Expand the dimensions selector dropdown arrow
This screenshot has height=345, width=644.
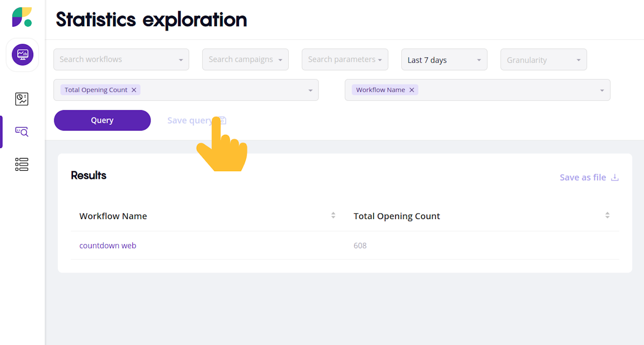coord(602,90)
